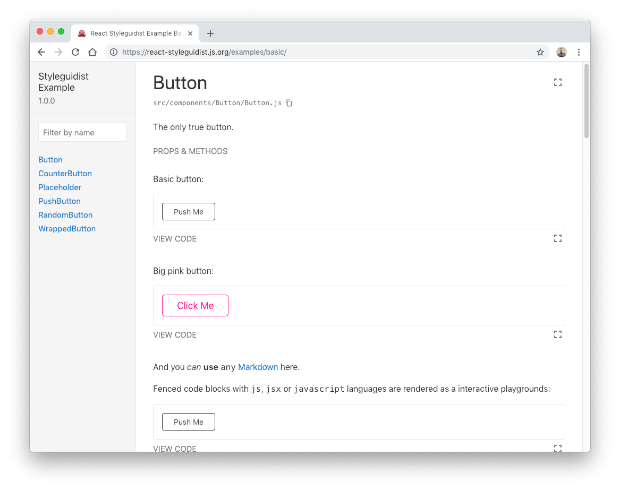Screen dimensions: 620x491
Task: Open a new browser tab
Action: click(x=210, y=34)
